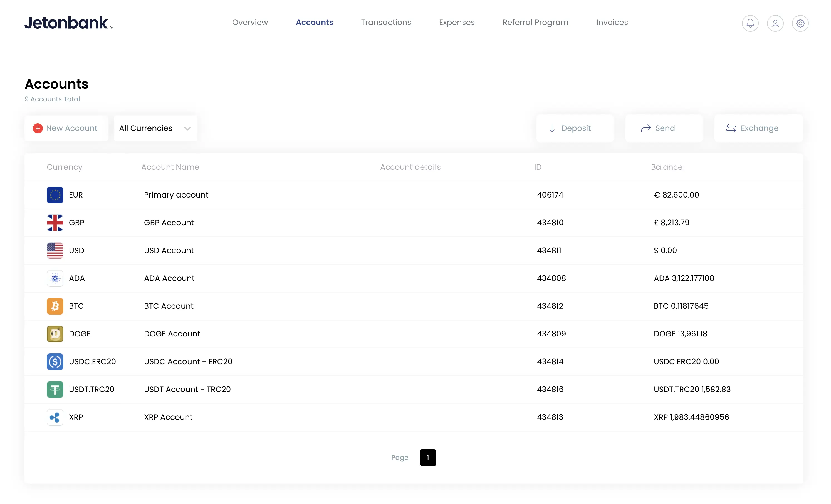Select the Accounts navigation tab
This screenshot has width=831, height=504.
(x=314, y=23)
